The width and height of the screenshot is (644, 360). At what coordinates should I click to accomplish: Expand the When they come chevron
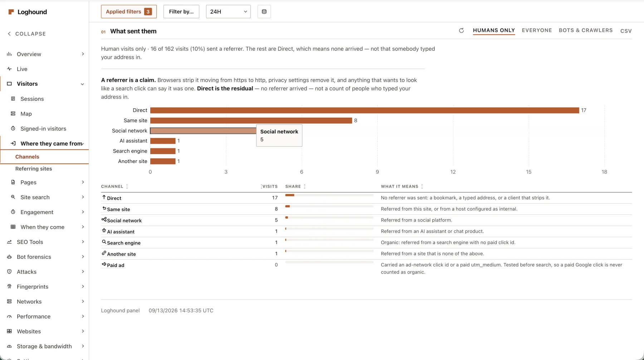click(x=83, y=227)
